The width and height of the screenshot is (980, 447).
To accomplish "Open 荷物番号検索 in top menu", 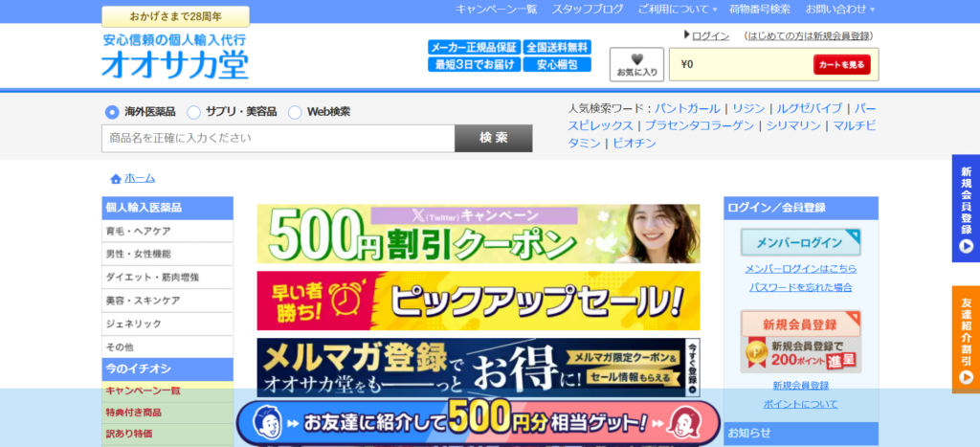I will 761,10.
